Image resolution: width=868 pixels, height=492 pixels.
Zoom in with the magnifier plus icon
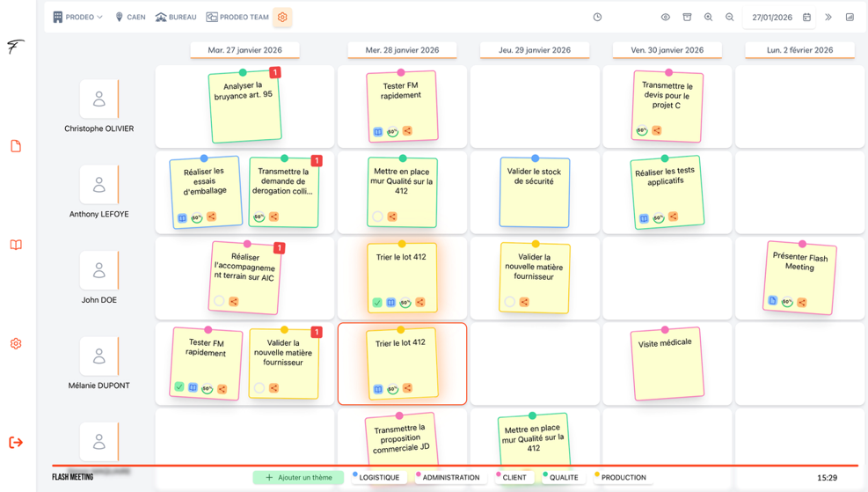[708, 18]
